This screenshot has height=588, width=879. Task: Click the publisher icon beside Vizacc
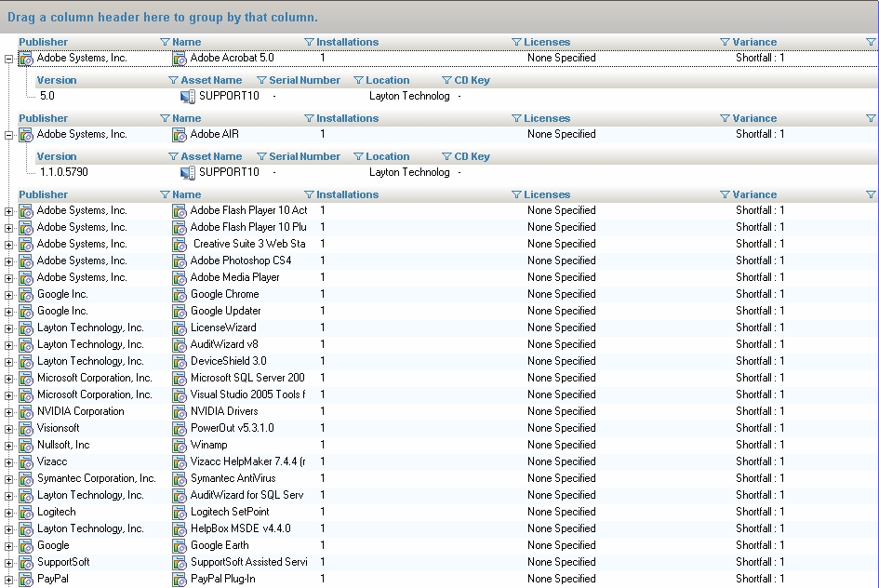pyautogui.click(x=26, y=462)
